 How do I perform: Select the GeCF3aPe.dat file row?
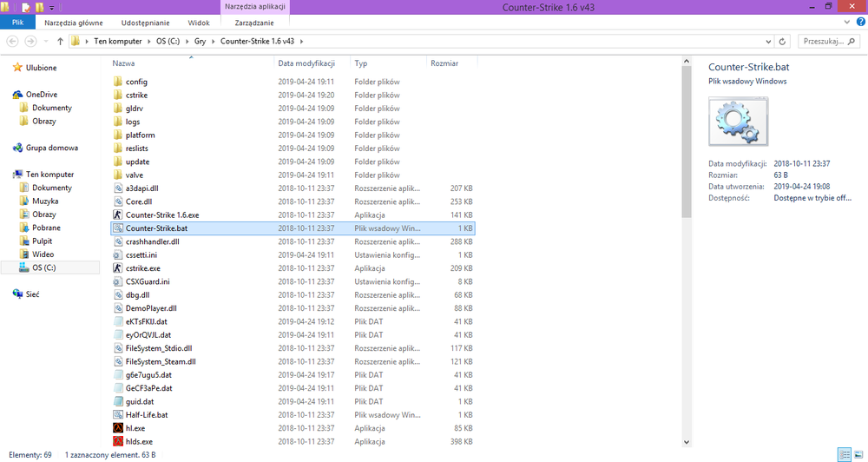[293, 388]
